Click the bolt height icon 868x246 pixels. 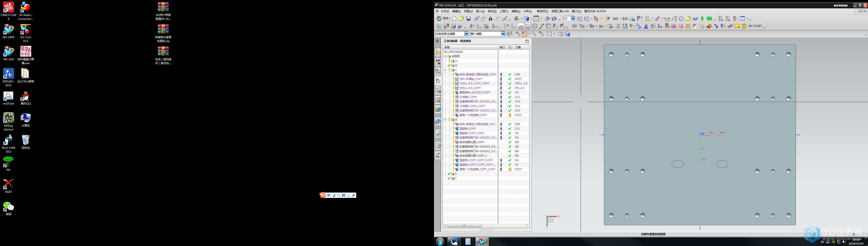(735, 19)
